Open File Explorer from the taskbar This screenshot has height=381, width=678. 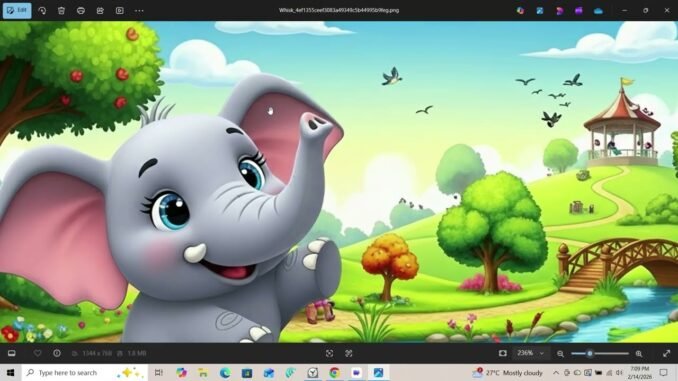point(203,372)
